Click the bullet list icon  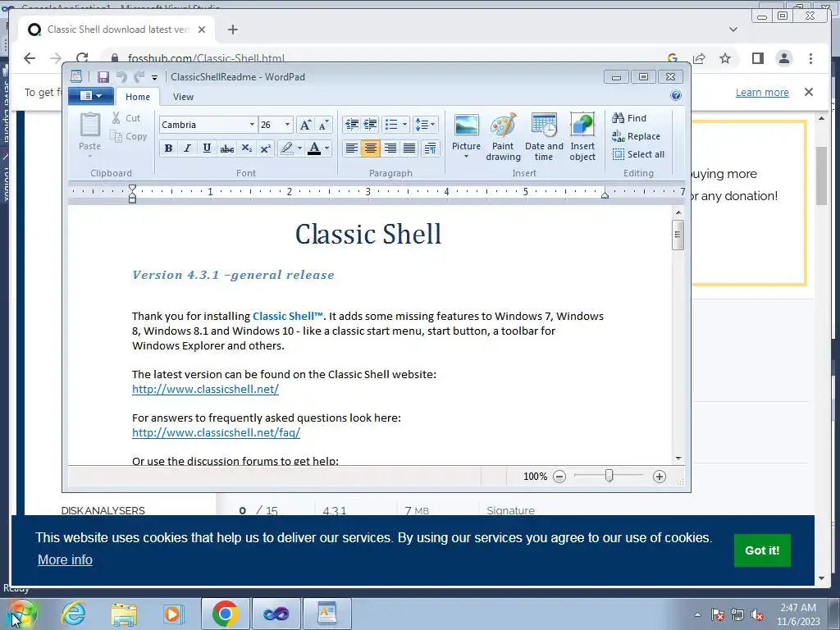tap(391, 125)
